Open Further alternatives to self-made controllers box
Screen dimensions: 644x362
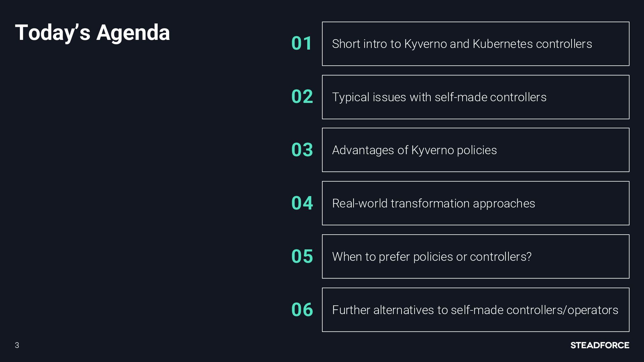pyautogui.click(x=476, y=310)
